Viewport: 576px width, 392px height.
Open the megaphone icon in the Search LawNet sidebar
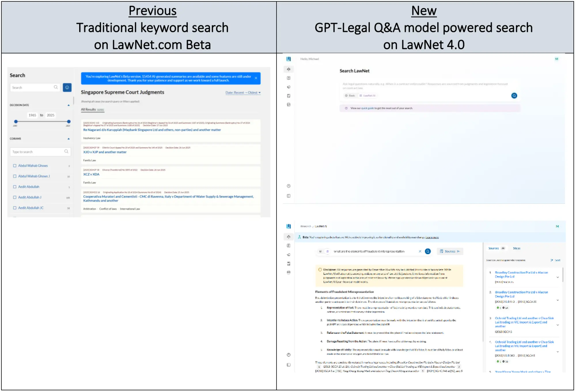pyautogui.click(x=289, y=87)
